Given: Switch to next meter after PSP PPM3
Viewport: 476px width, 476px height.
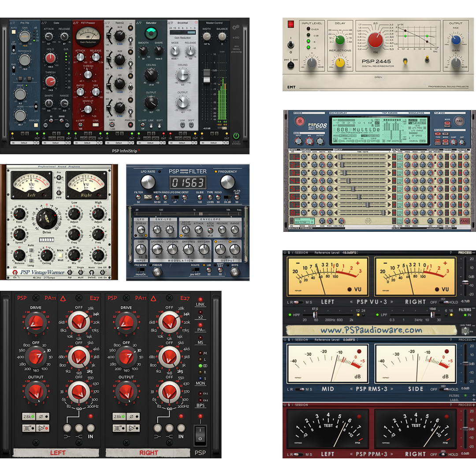Looking at the screenshot, I should pyautogui.click(x=392, y=454).
